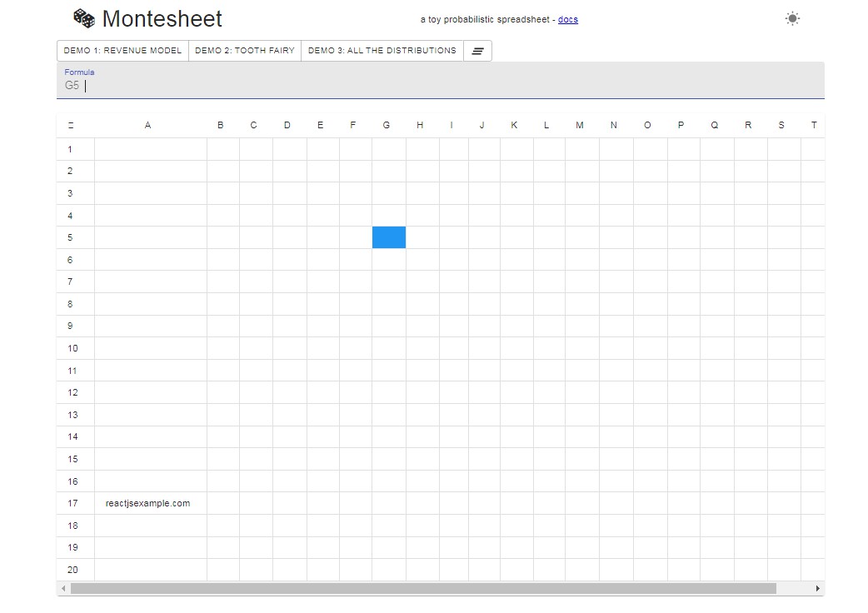Click the left arrow of the horizontal scrollbar
This screenshot has height=613, width=868.
click(62, 588)
